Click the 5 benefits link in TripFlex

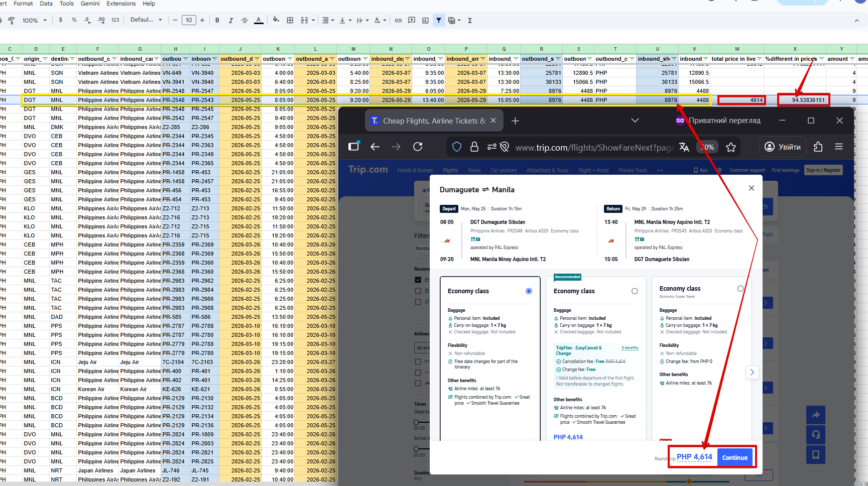point(630,348)
